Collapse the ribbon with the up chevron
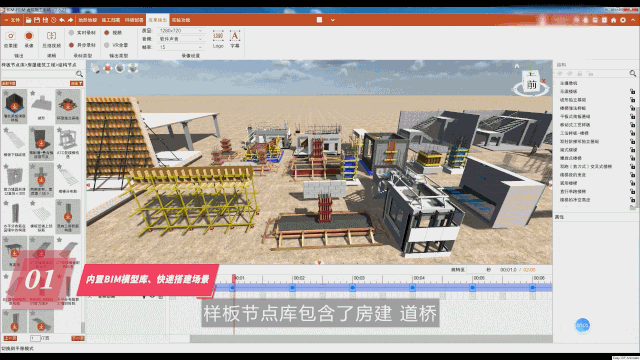The width and height of the screenshot is (640, 360). (x=633, y=20)
